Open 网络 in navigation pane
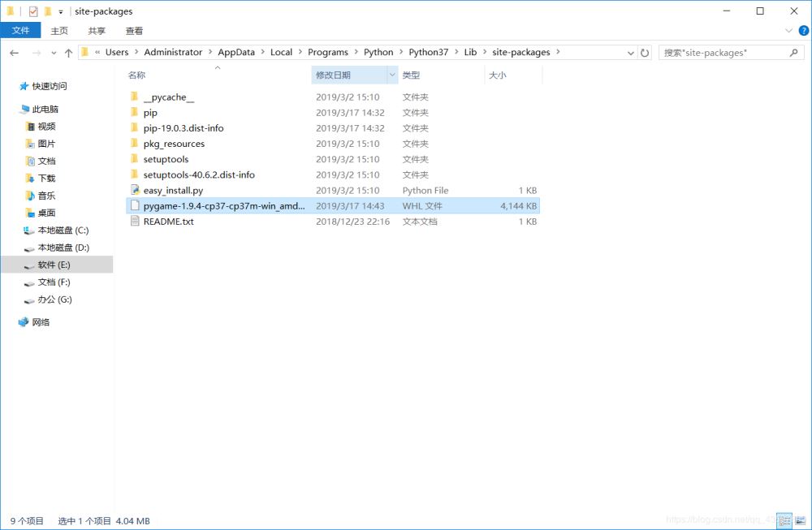 coord(41,322)
